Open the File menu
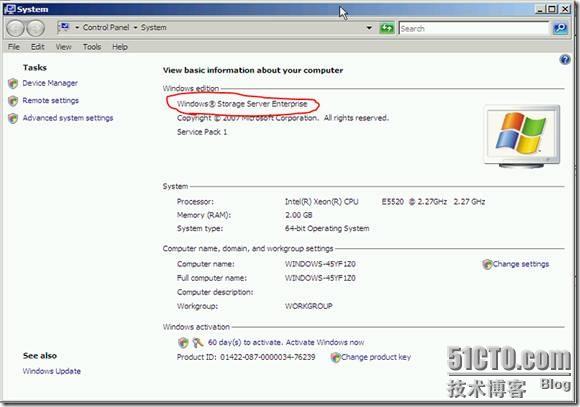The image size is (580, 407). pyautogui.click(x=14, y=47)
